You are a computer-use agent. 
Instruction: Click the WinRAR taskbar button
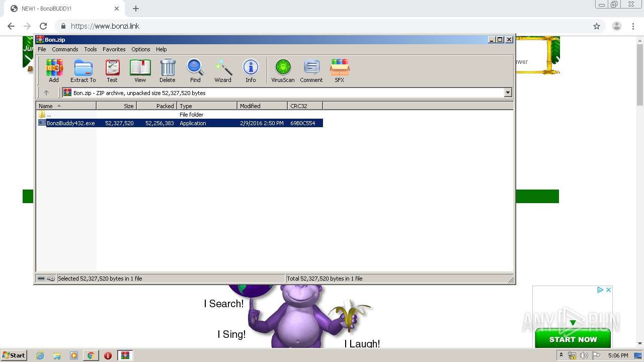pos(125,355)
